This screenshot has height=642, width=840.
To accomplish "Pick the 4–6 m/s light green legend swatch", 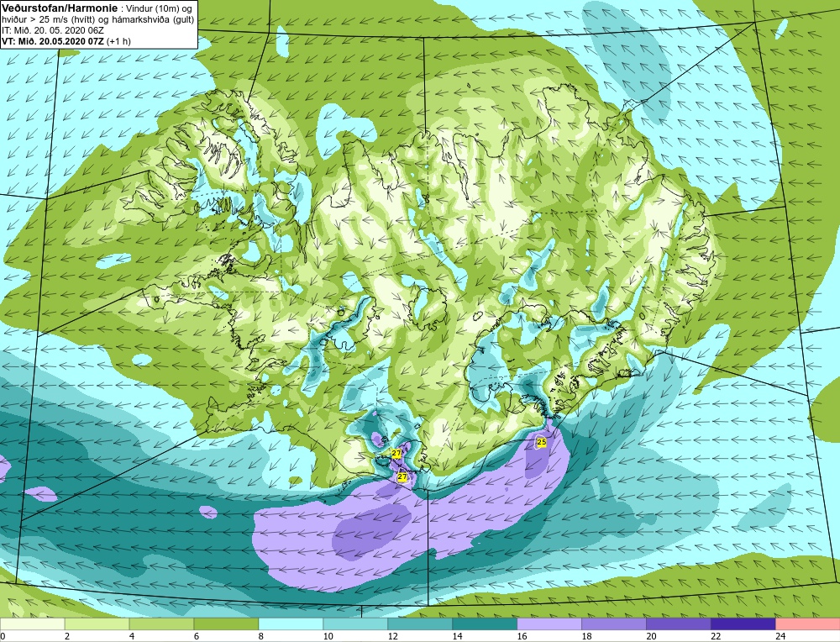I will click(x=161, y=624).
